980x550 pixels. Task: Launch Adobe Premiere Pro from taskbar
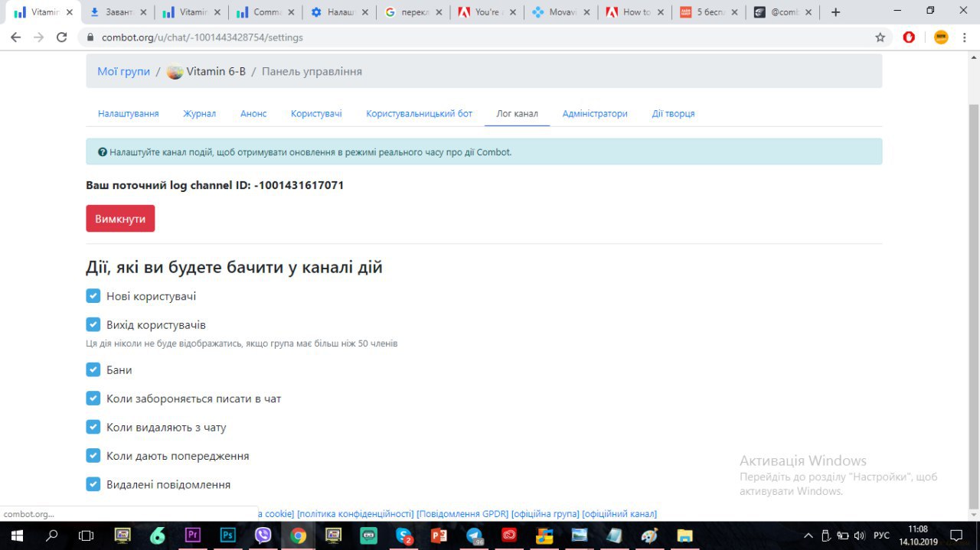192,535
